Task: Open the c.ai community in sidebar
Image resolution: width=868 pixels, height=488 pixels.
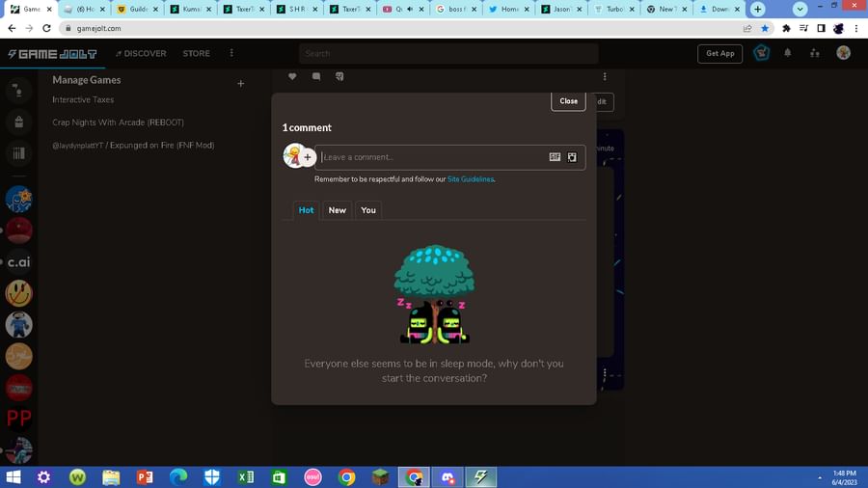Action: click(x=19, y=261)
